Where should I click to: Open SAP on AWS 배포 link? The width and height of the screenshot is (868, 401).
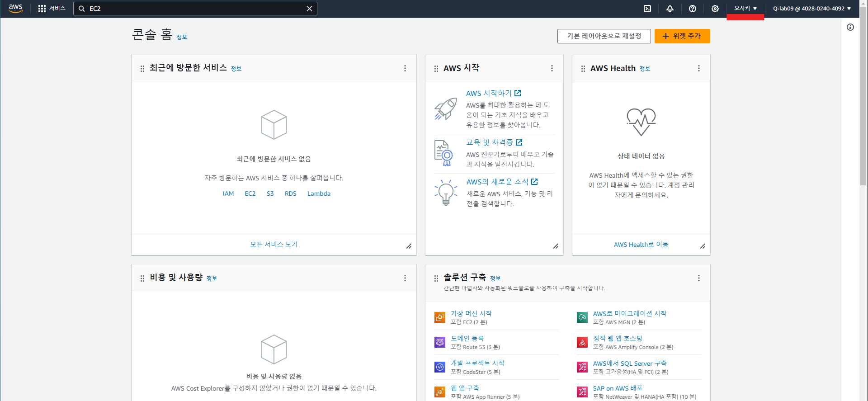618,388
